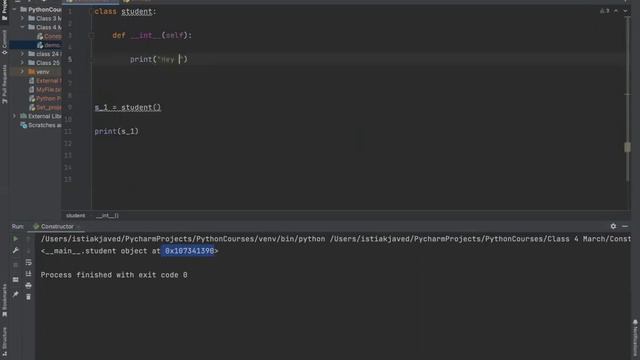Open Run panel settings gear
Screen dimensions: 640x360
(613, 226)
